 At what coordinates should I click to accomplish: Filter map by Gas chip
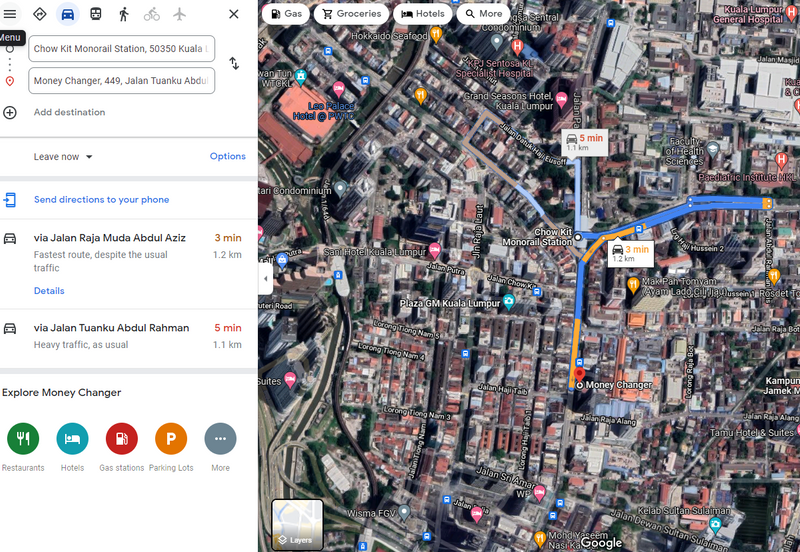click(x=286, y=14)
